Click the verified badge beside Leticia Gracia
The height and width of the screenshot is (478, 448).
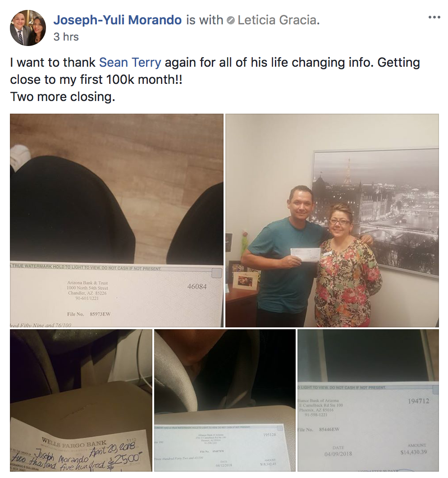[231, 20]
